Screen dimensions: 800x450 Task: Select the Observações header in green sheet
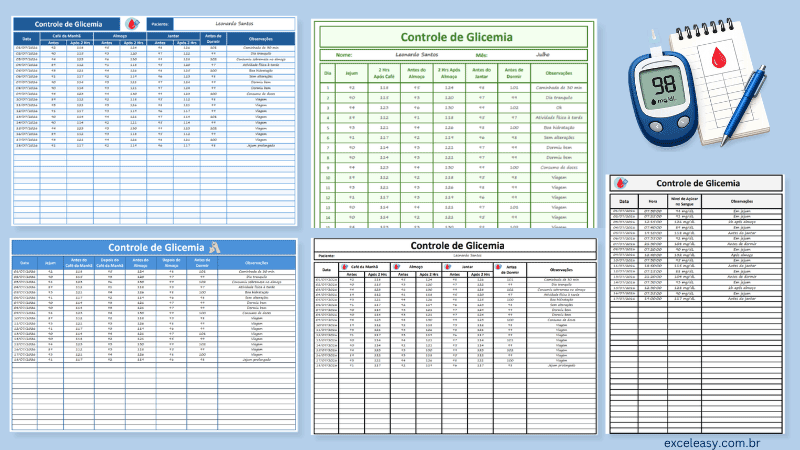559,73
